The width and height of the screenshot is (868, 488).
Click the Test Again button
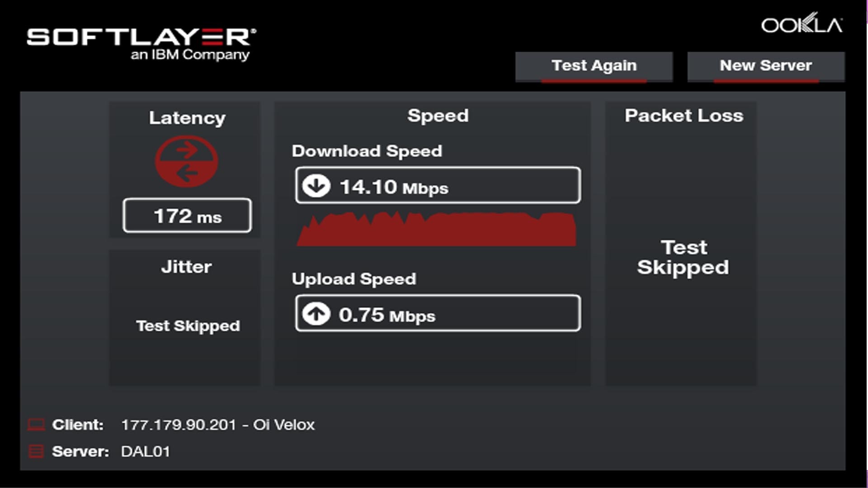(594, 66)
